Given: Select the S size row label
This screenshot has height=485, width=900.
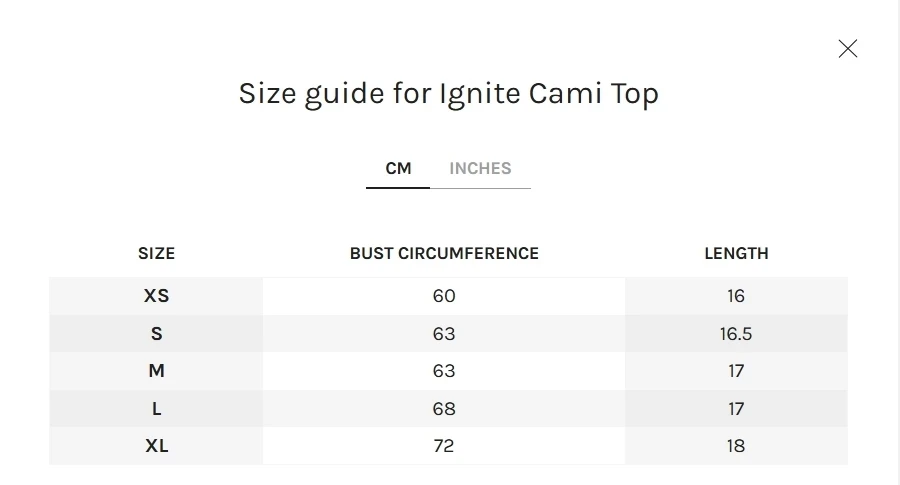Looking at the screenshot, I should pyautogui.click(x=156, y=334).
